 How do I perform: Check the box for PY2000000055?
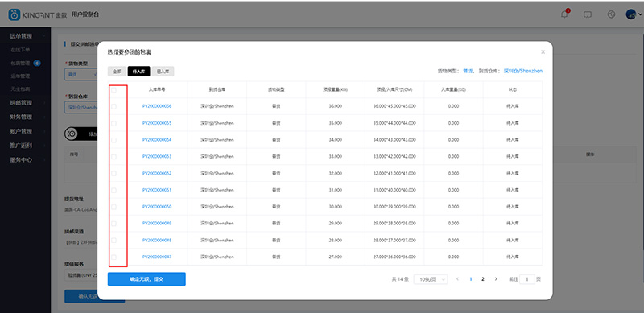(x=114, y=123)
